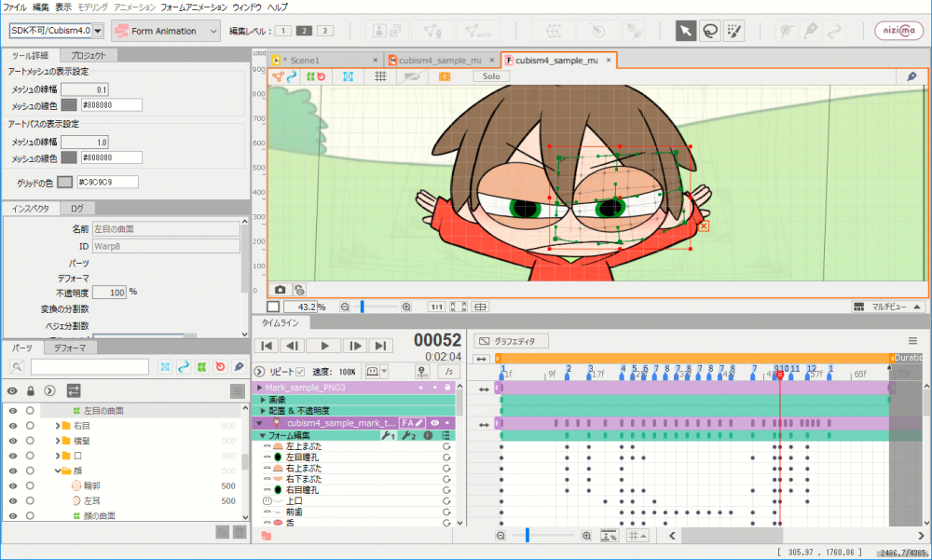Select the lasso selection tool
932x560 pixels.
[x=709, y=31]
